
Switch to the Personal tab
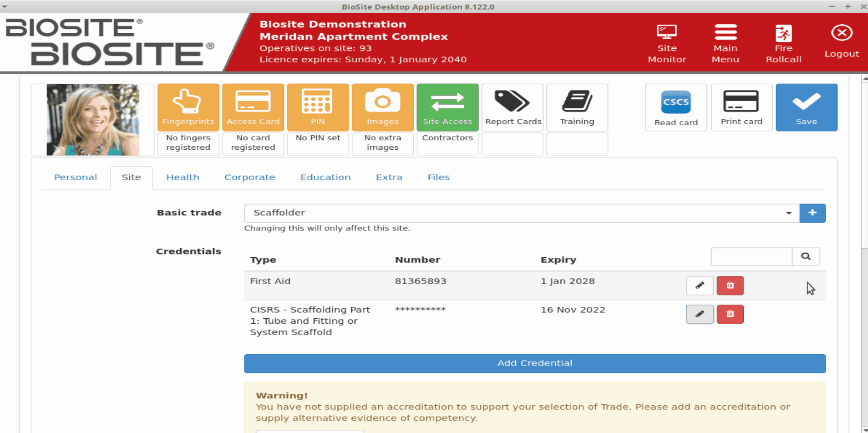(76, 178)
